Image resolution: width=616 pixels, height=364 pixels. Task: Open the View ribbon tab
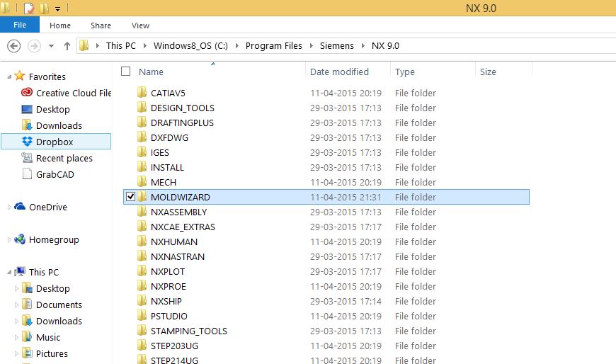point(140,25)
